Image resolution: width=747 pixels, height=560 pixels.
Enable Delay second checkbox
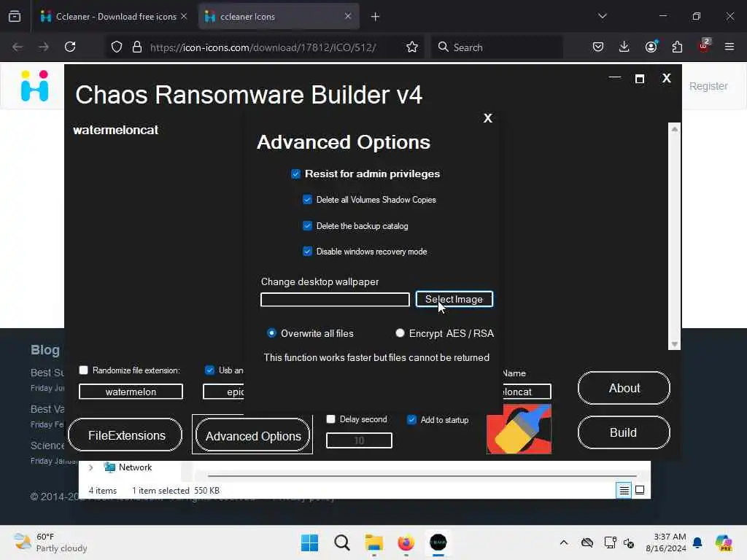click(330, 419)
